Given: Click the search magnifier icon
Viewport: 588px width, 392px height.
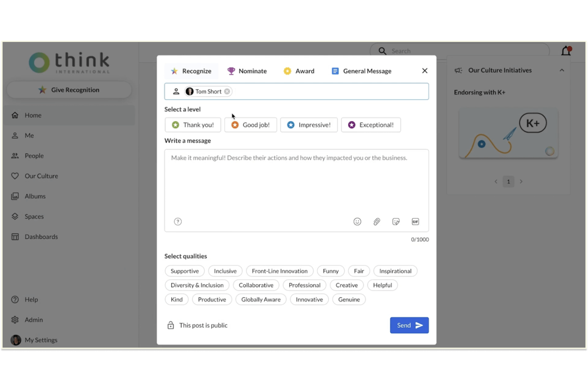Looking at the screenshot, I should click(x=382, y=51).
